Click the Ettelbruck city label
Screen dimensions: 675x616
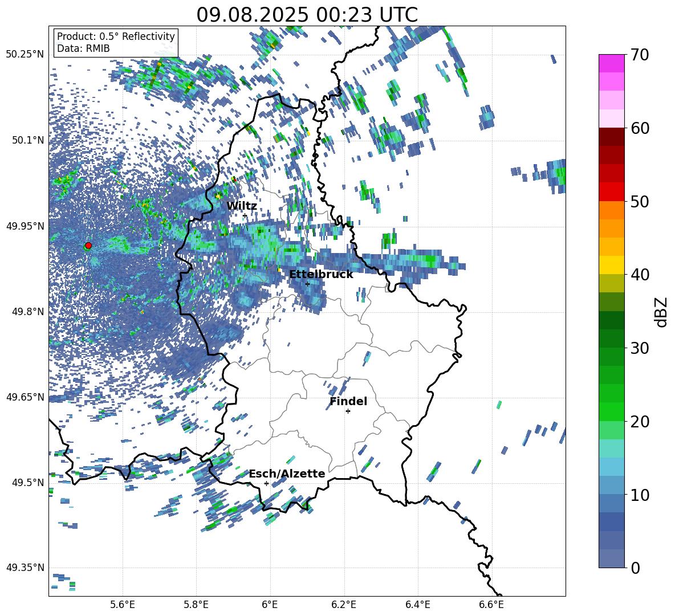[x=321, y=275]
